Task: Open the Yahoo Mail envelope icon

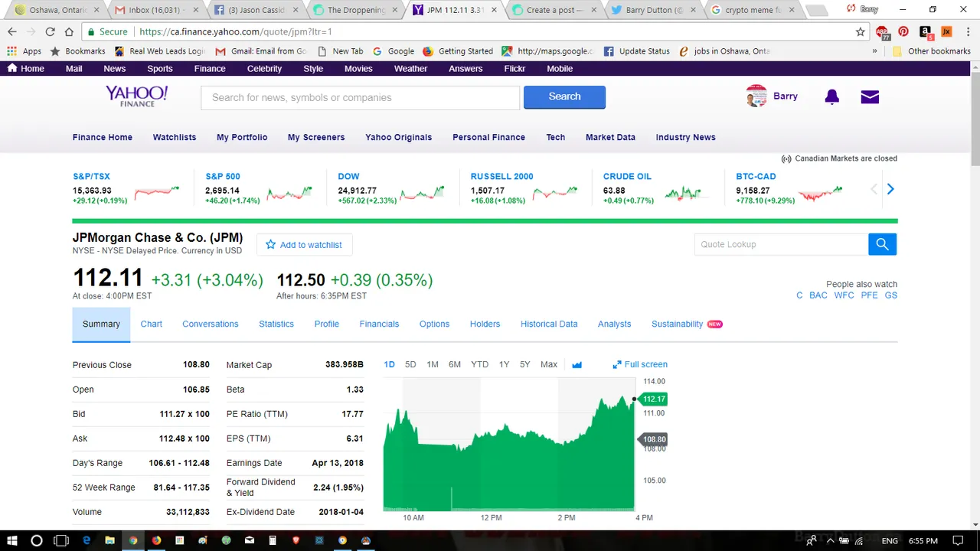Action: pos(870,97)
